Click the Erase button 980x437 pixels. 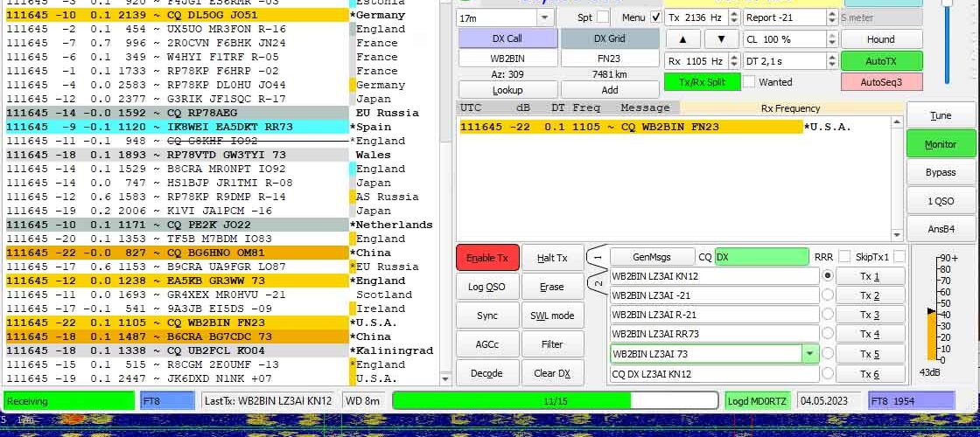point(552,288)
